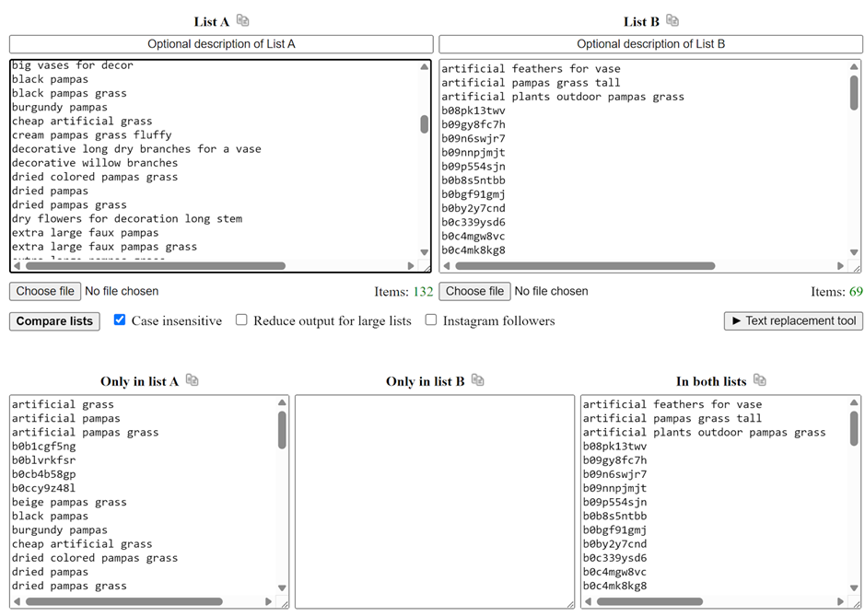Click 'artificial grass' in Only in list A
This screenshot has width=865, height=616.
(63, 404)
